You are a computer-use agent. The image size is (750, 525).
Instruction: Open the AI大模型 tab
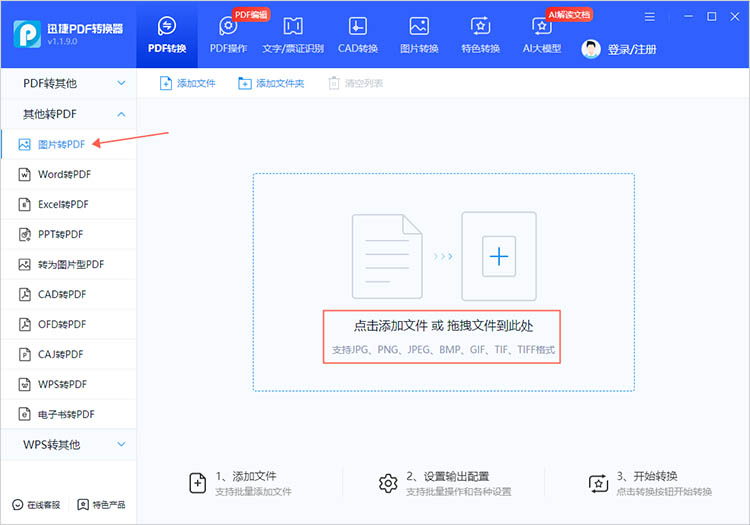coord(541,35)
